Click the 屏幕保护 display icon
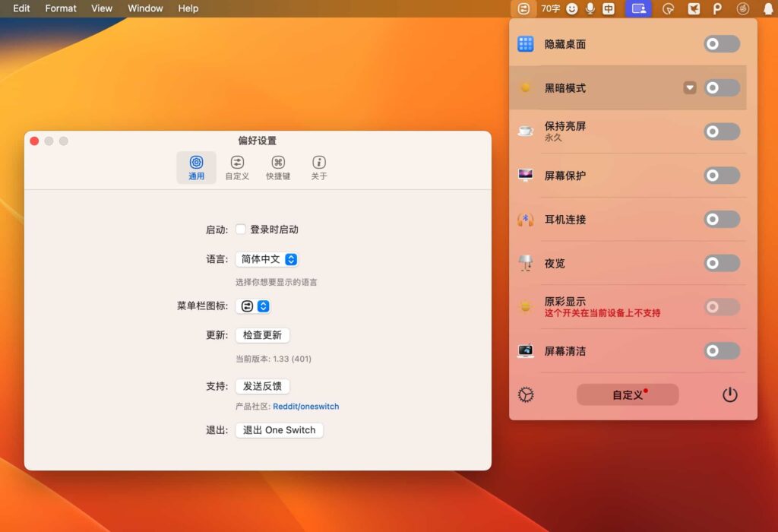 [x=527, y=176]
